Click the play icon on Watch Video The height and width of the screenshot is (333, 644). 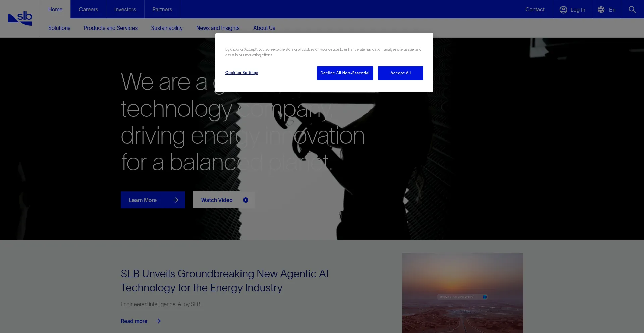246,200
